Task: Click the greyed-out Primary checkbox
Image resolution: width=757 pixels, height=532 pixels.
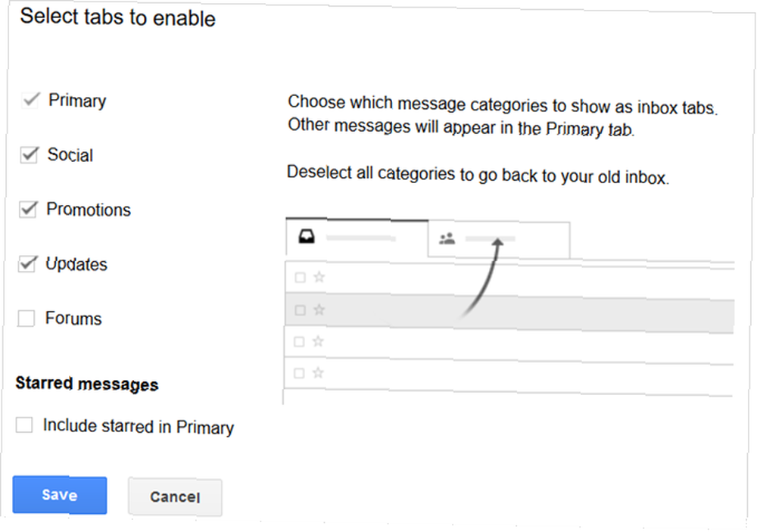Action: tap(31, 100)
